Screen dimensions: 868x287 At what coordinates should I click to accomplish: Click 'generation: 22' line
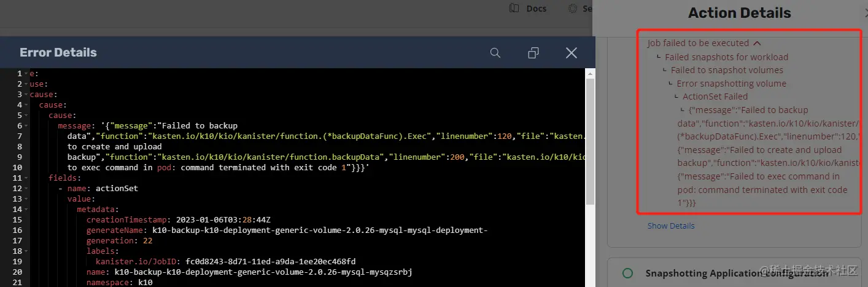[120, 240]
